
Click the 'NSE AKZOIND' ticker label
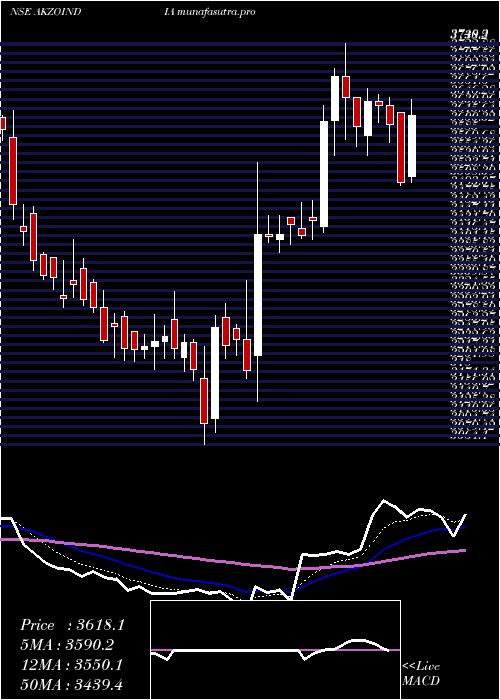(x=45, y=12)
